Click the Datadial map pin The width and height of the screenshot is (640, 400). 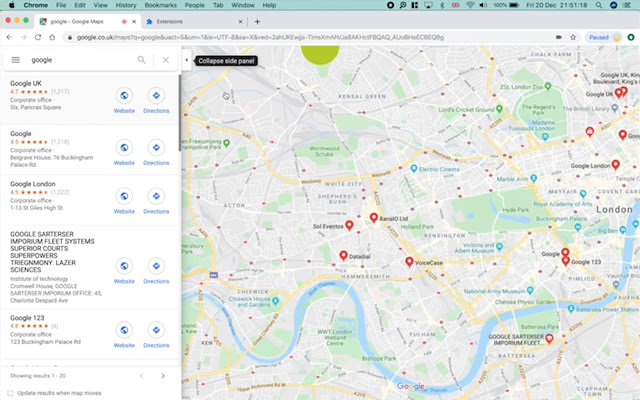coord(343,256)
